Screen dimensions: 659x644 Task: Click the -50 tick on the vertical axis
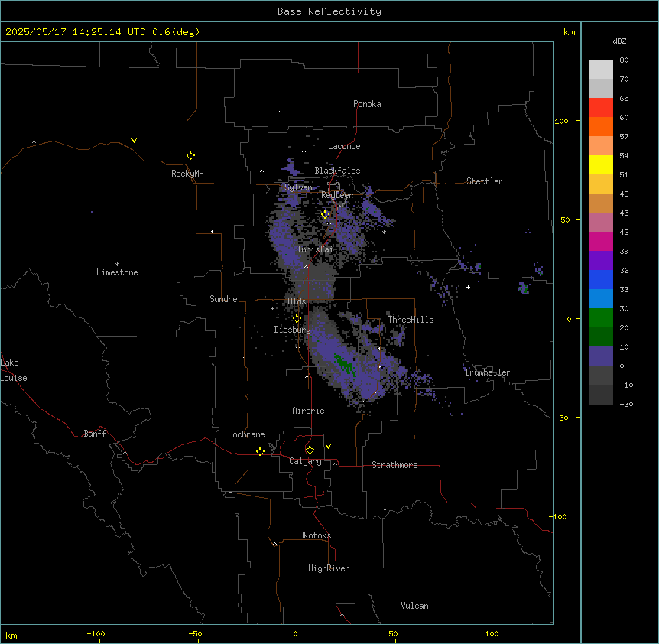click(x=561, y=418)
